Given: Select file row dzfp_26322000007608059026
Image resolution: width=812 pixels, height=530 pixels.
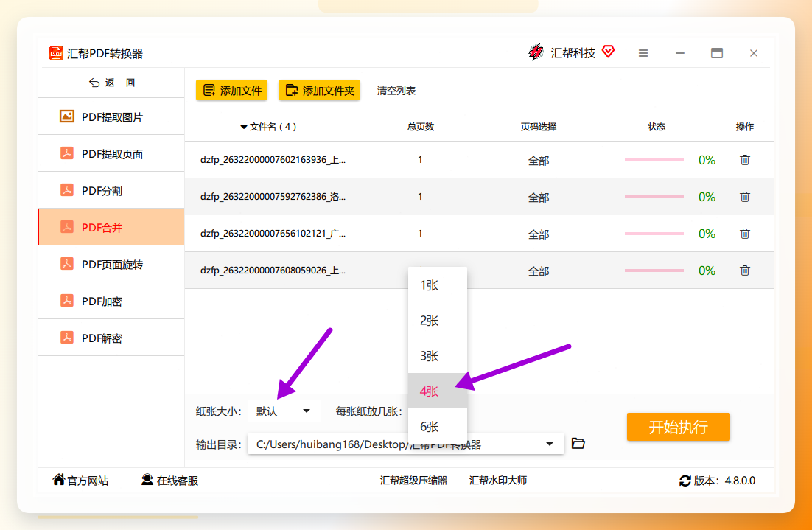Looking at the screenshot, I should [x=480, y=270].
